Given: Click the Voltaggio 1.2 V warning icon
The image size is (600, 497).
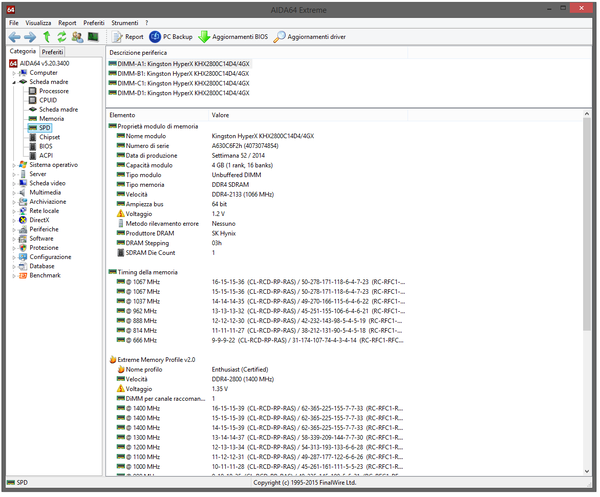Looking at the screenshot, I should click(121, 214).
